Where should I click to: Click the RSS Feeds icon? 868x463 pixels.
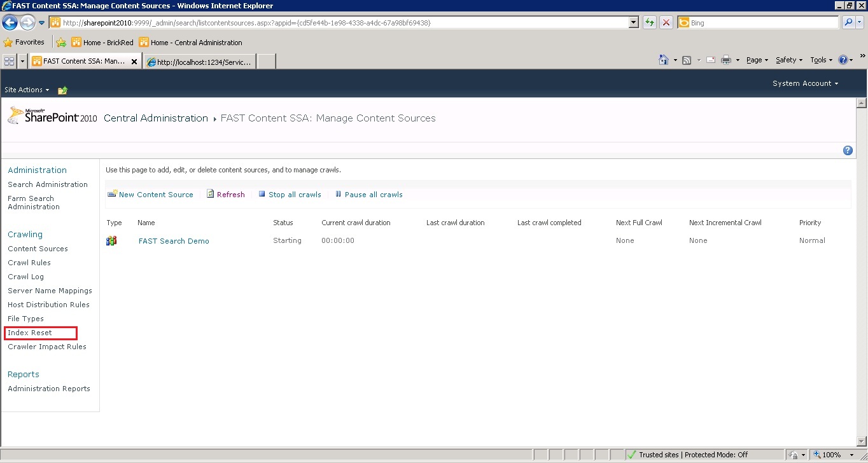point(687,60)
